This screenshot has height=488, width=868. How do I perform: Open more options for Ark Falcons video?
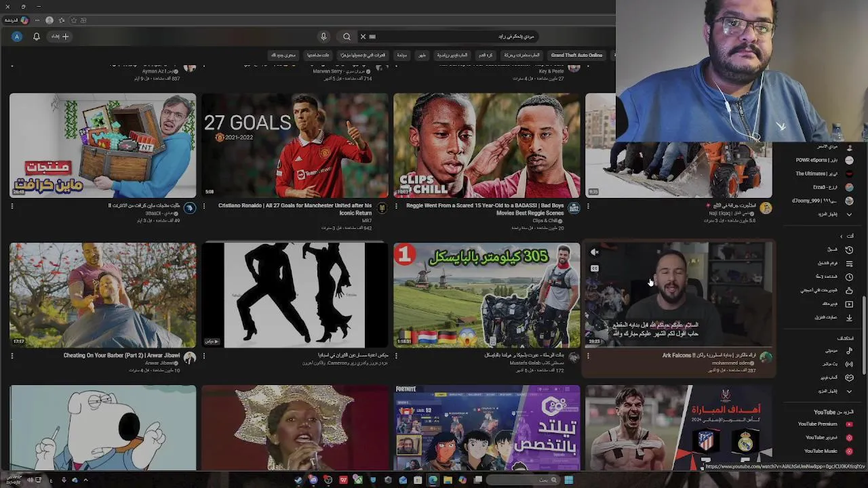coord(588,355)
